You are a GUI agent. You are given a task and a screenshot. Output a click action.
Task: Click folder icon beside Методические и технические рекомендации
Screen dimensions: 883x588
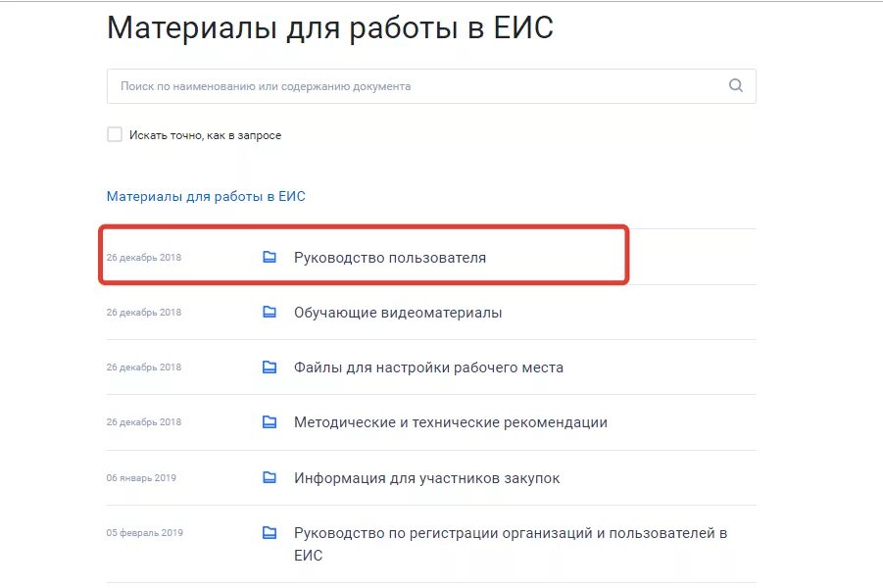point(270,421)
